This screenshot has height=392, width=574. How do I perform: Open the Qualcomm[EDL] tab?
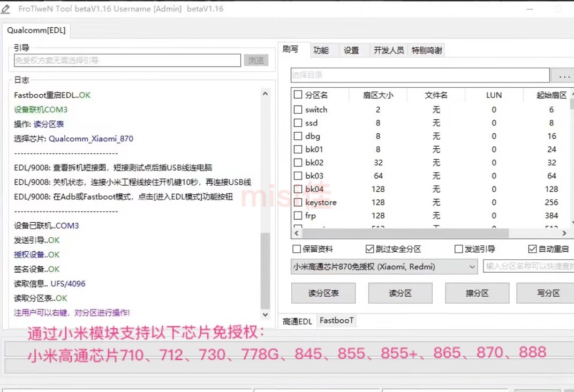point(36,31)
